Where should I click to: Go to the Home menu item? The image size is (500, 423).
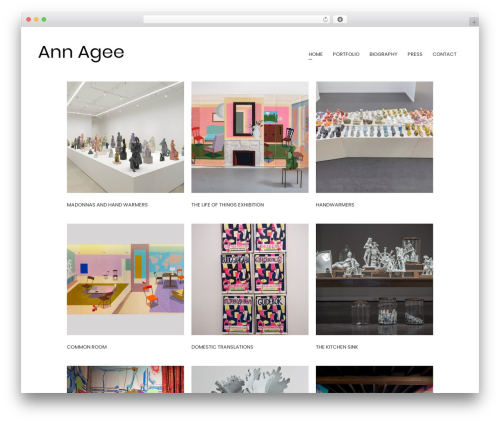315,54
